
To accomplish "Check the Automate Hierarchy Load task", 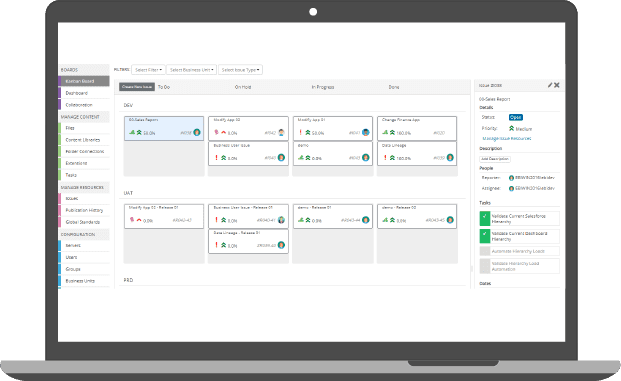I will point(485,251).
